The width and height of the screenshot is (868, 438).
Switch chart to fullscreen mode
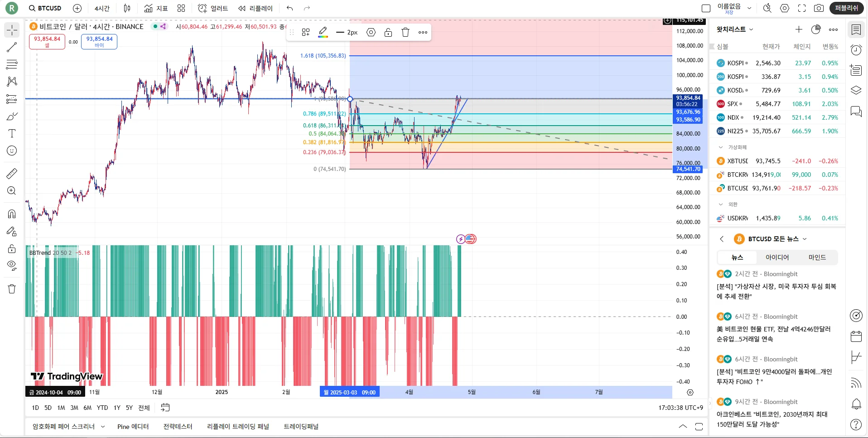802,8
